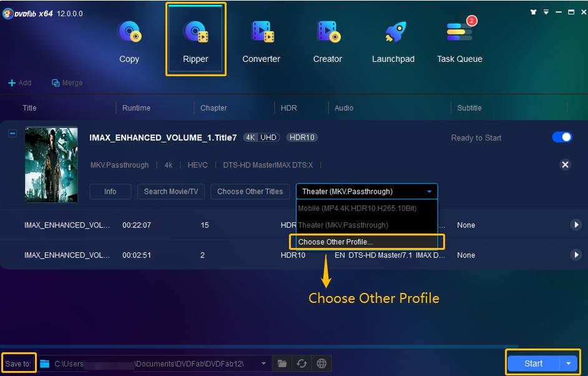Click the Subtitle column header
The height and width of the screenshot is (376, 588).
(469, 108)
